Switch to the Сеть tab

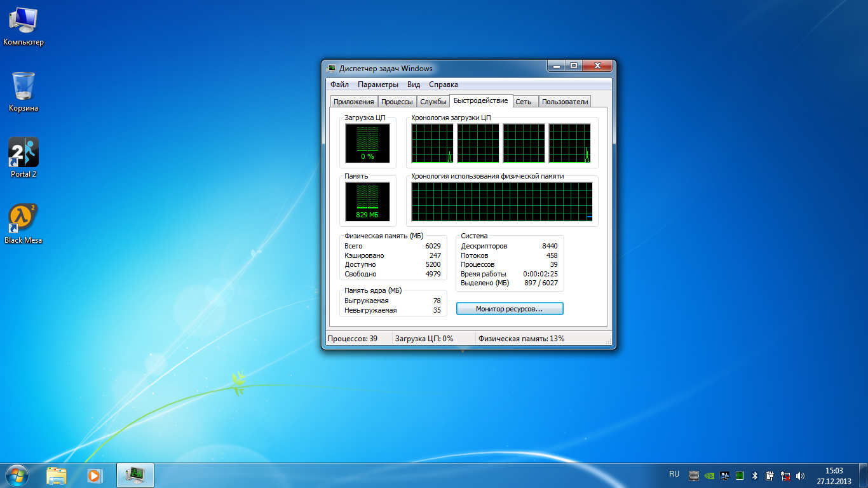click(x=524, y=102)
